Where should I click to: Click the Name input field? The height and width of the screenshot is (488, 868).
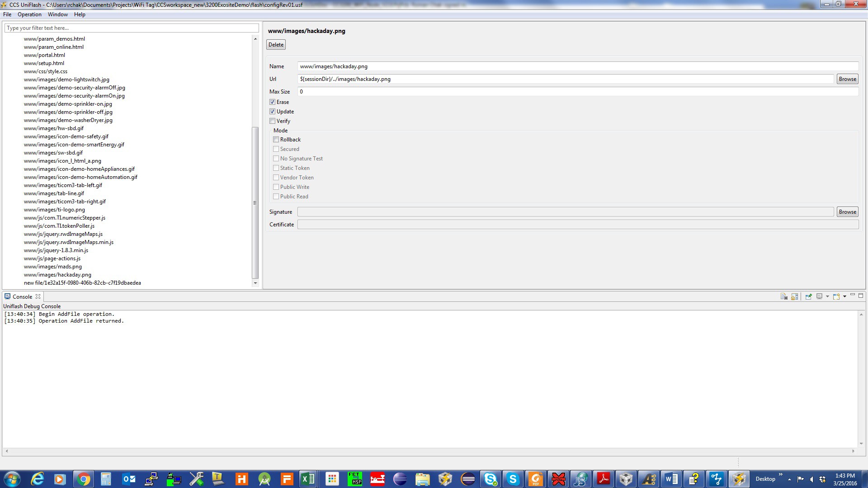point(578,66)
